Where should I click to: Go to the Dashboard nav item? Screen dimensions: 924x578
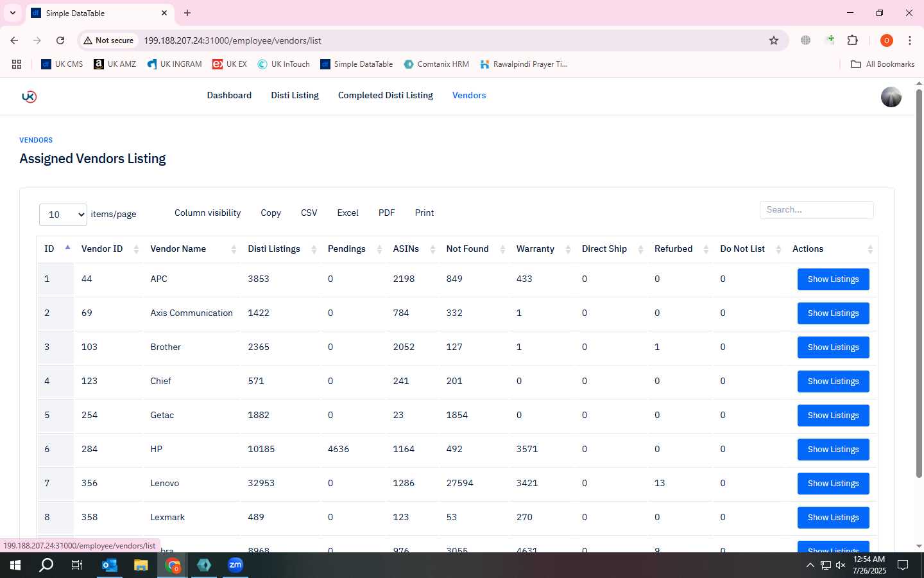(x=229, y=95)
